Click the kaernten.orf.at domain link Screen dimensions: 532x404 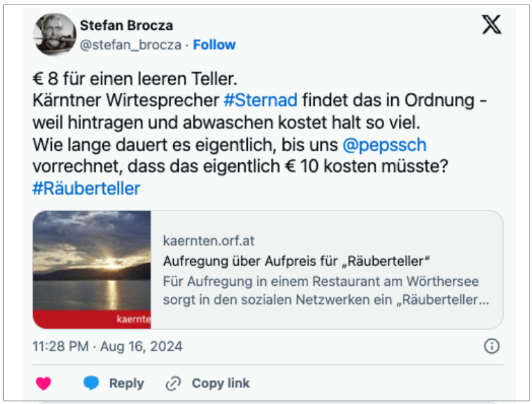click(209, 241)
